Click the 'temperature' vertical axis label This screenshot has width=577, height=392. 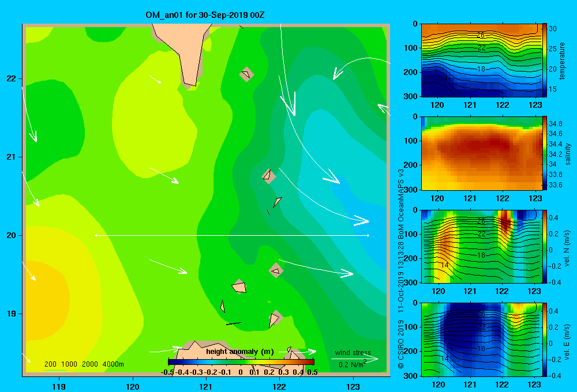[562, 61]
